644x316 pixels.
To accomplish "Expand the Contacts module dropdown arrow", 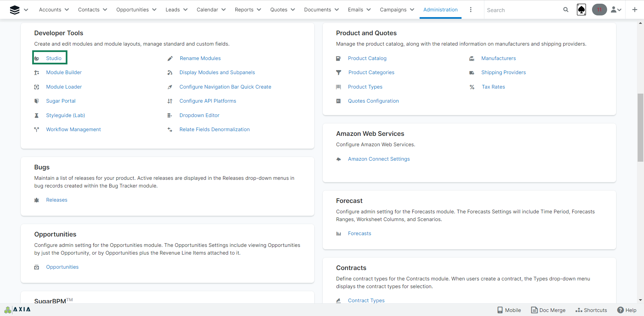I will (x=105, y=10).
